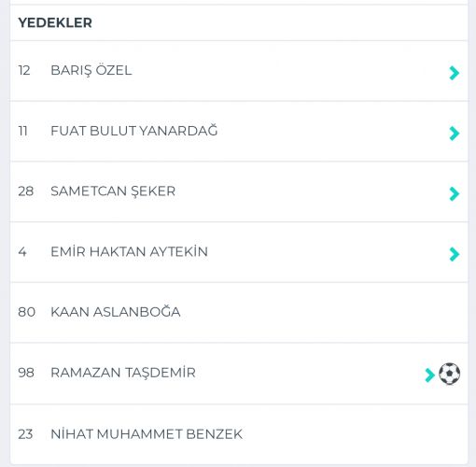Click jersey number 4
The image size is (476, 467).
pos(22,251)
